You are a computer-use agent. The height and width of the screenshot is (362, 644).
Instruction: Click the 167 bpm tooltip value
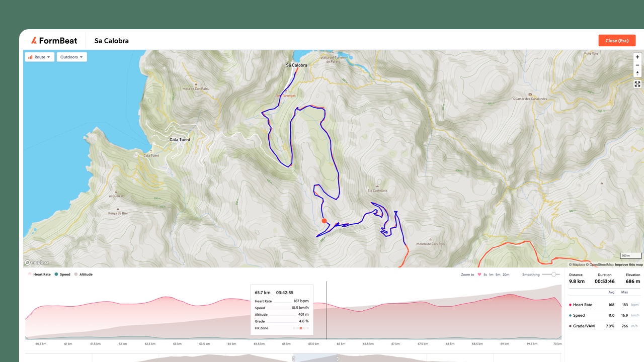(x=301, y=301)
